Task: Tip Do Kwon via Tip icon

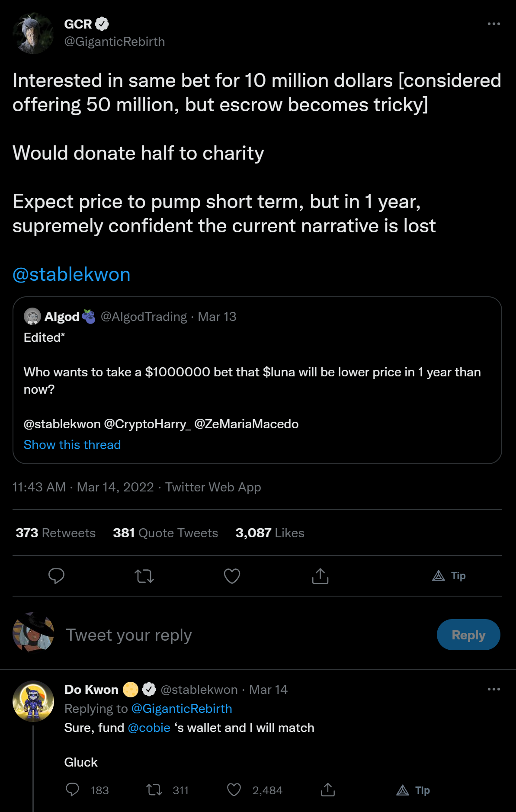Action: (413, 790)
